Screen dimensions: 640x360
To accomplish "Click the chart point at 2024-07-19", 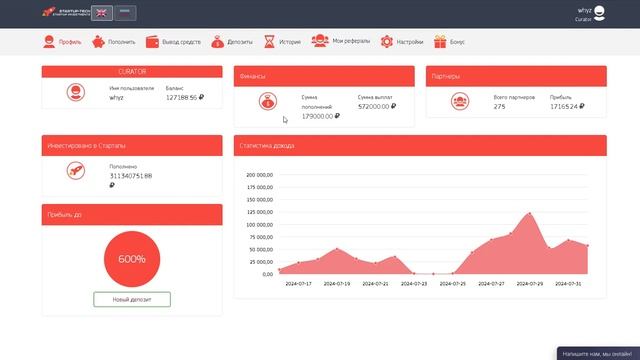I will pos(337,249).
